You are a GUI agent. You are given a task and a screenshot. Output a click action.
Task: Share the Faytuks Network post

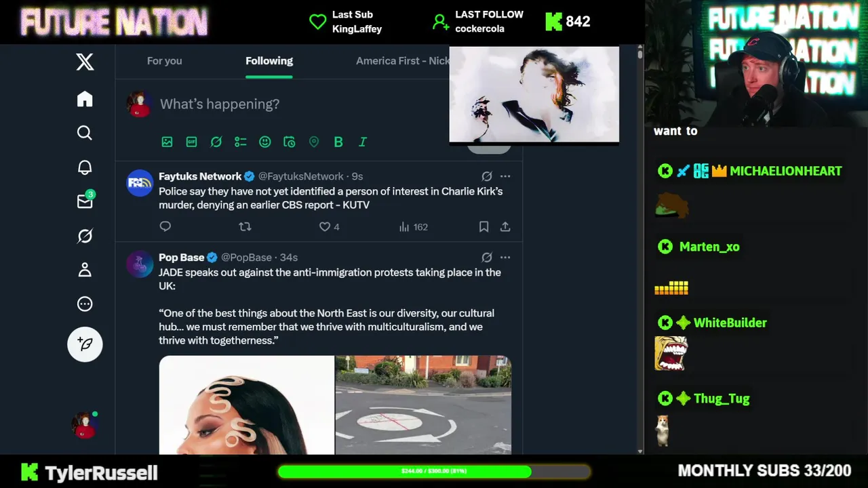pyautogui.click(x=505, y=226)
